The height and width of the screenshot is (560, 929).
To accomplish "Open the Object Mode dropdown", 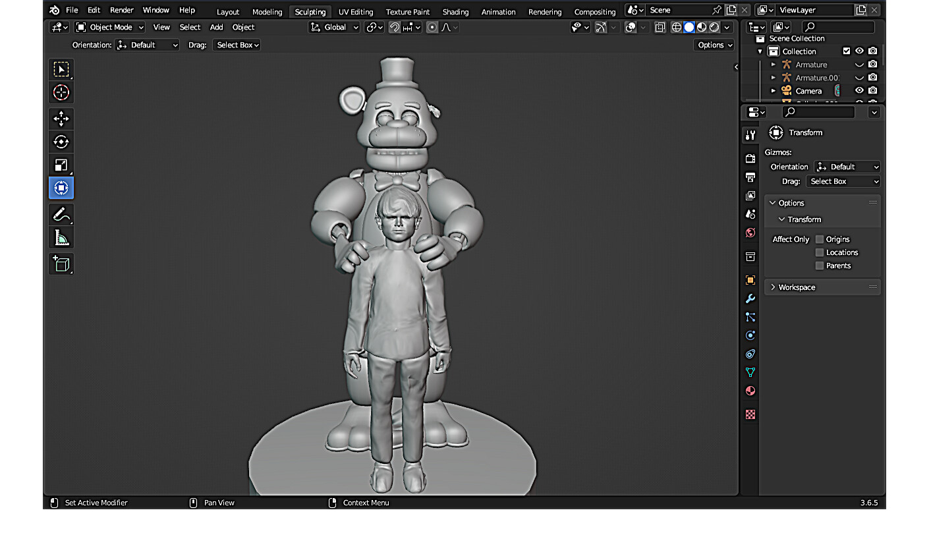I will pos(109,27).
